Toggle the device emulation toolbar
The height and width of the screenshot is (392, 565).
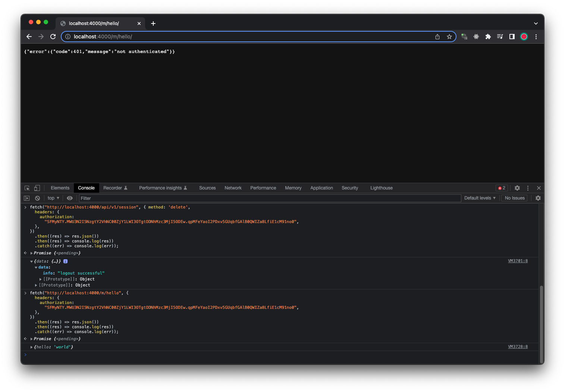pos(37,188)
